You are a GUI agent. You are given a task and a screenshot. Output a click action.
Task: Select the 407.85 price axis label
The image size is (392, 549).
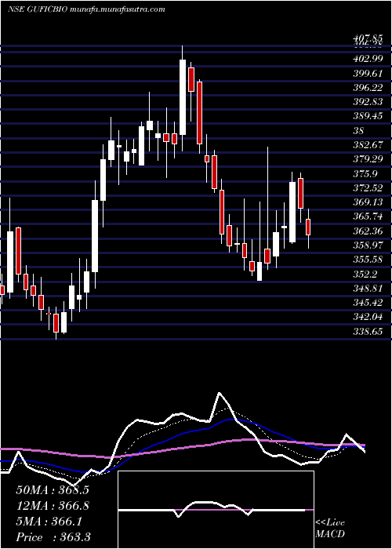(368, 38)
